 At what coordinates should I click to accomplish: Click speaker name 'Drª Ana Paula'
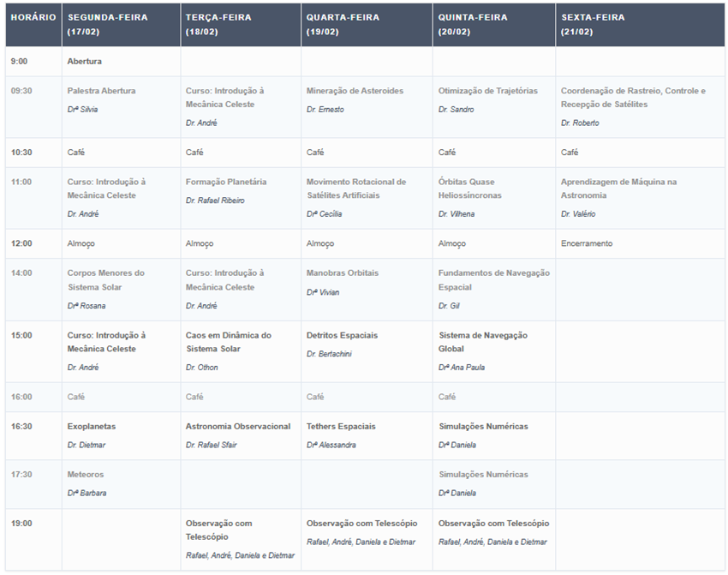(462, 368)
